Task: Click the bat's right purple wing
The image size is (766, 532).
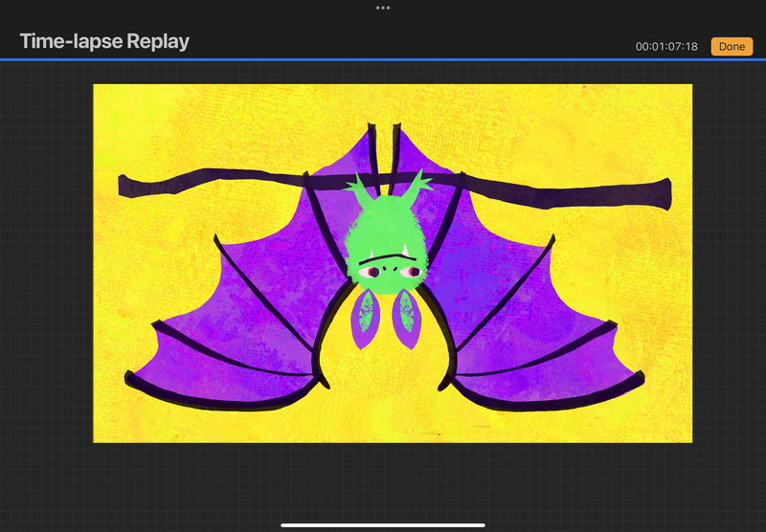Action: pyautogui.click(x=522, y=306)
